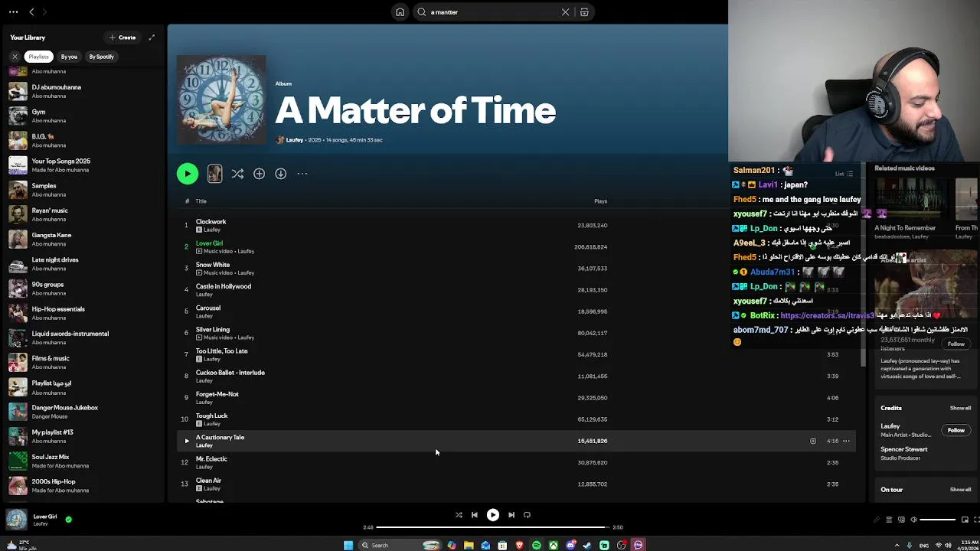The width and height of the screenshot is (980, 551).
Task: Sort tracks by the Title column header
Action: 201,201
